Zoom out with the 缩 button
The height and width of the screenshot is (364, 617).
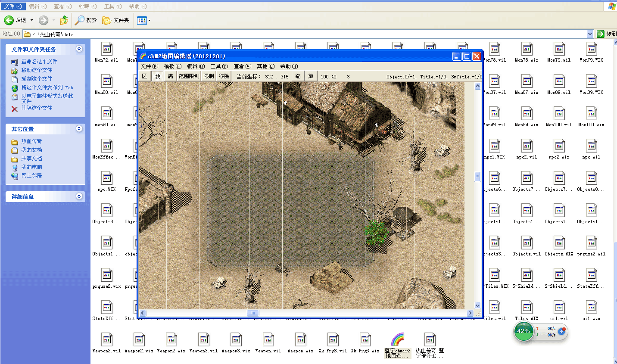pos(298,76)
